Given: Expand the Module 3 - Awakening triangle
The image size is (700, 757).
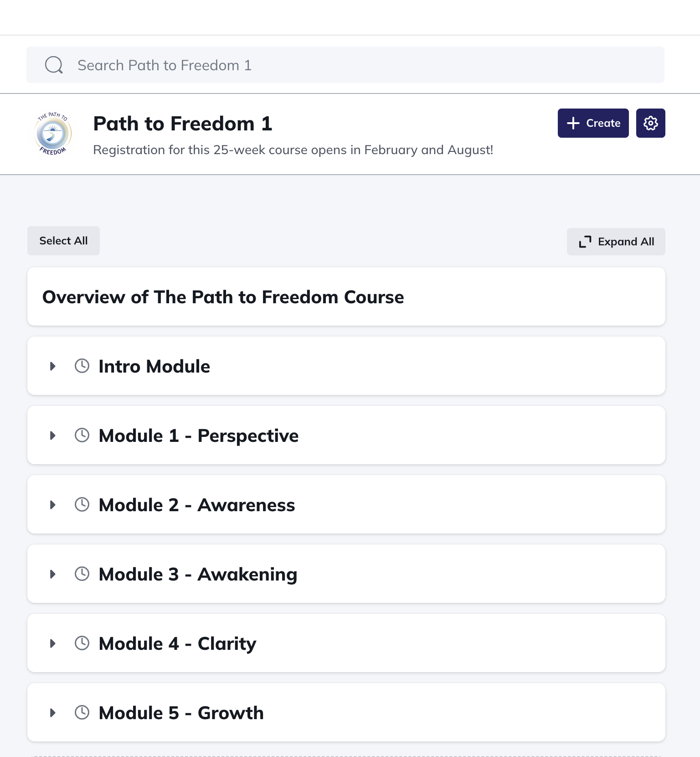Looking at the screenshot, I should point(53,574).
